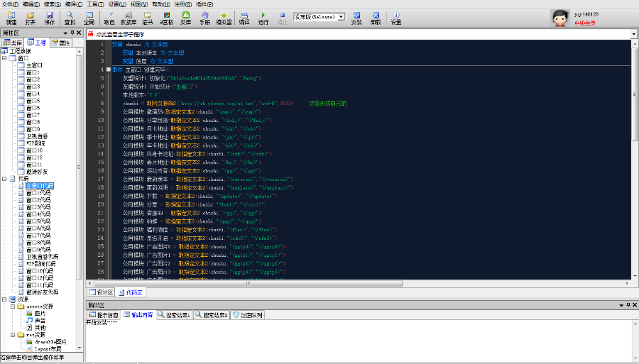Open the 9宫格 tool

click(167, 18)
